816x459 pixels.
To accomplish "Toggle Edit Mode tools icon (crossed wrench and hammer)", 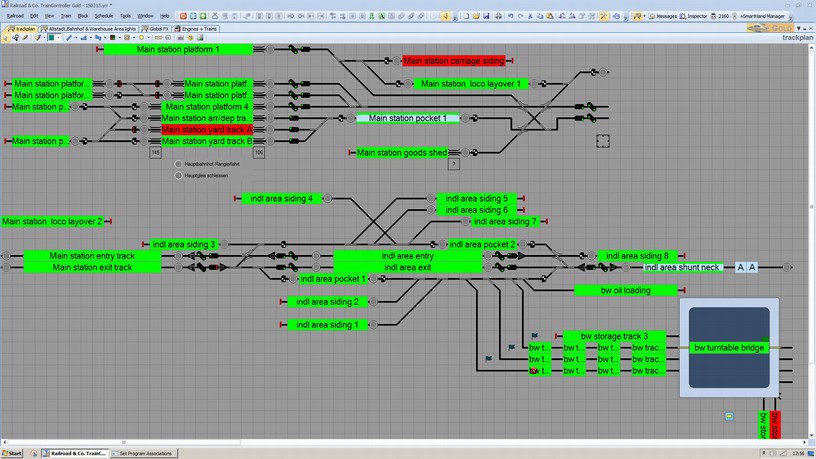I will click(x=604, y=16).
